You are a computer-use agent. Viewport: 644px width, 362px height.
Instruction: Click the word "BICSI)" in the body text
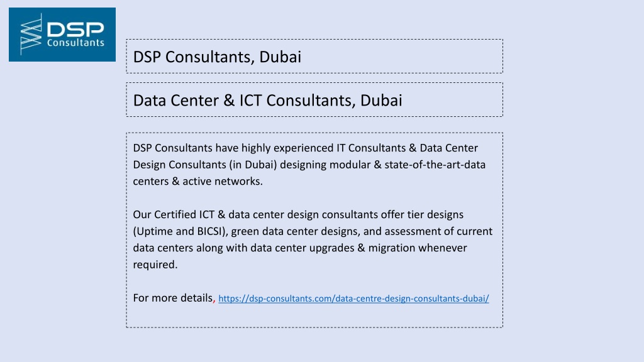pos(213,231)
